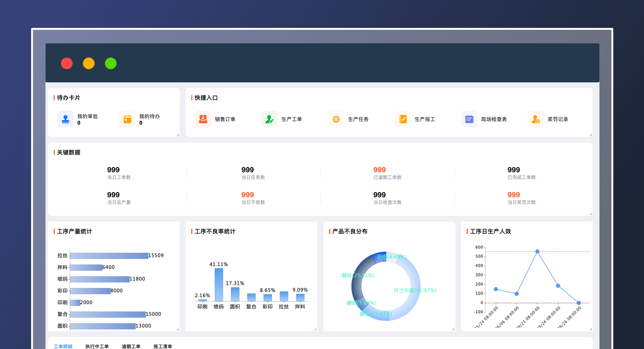The image size is (644, 349).
Task: Open the 生产报工 shortcut icon
Action: click(x=402, y=119)
